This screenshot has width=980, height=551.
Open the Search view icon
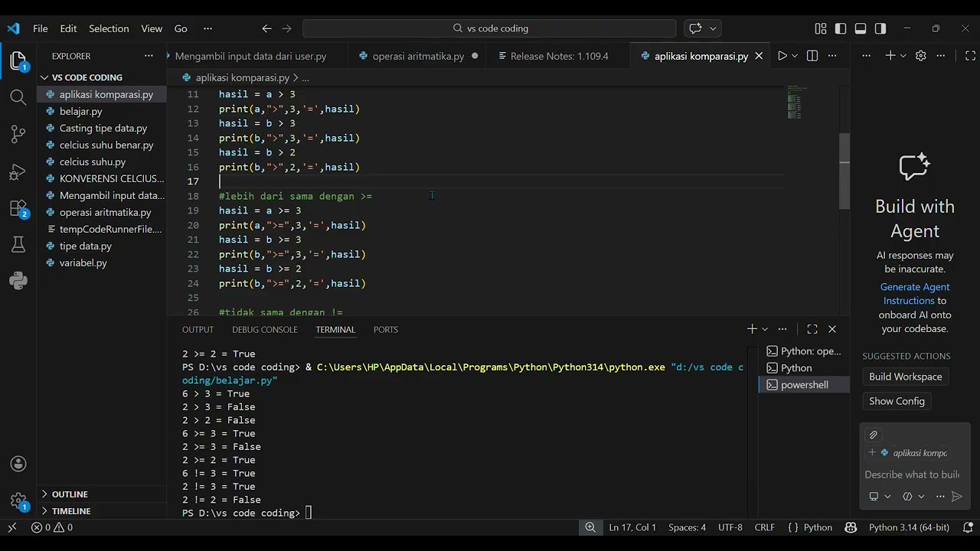(x=18, y=97)
